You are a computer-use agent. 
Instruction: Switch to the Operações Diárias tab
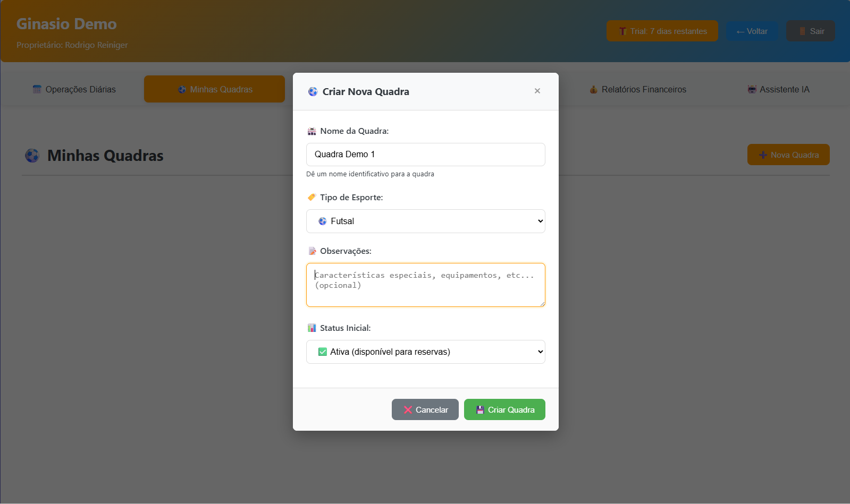click(74, 89)
